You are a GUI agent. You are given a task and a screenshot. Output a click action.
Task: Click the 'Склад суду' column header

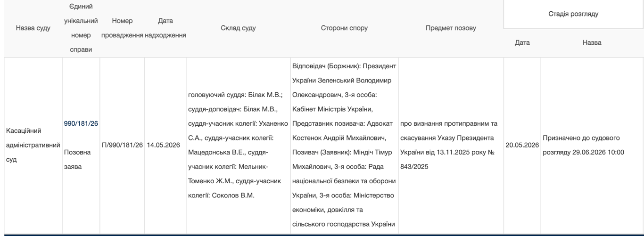(x=238, y=28)
